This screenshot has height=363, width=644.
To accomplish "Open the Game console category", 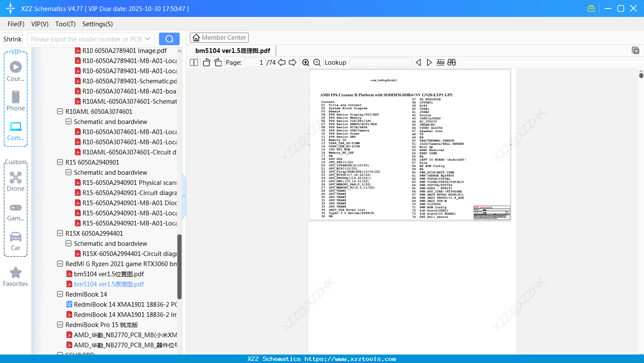I will (x=16, y=212).
